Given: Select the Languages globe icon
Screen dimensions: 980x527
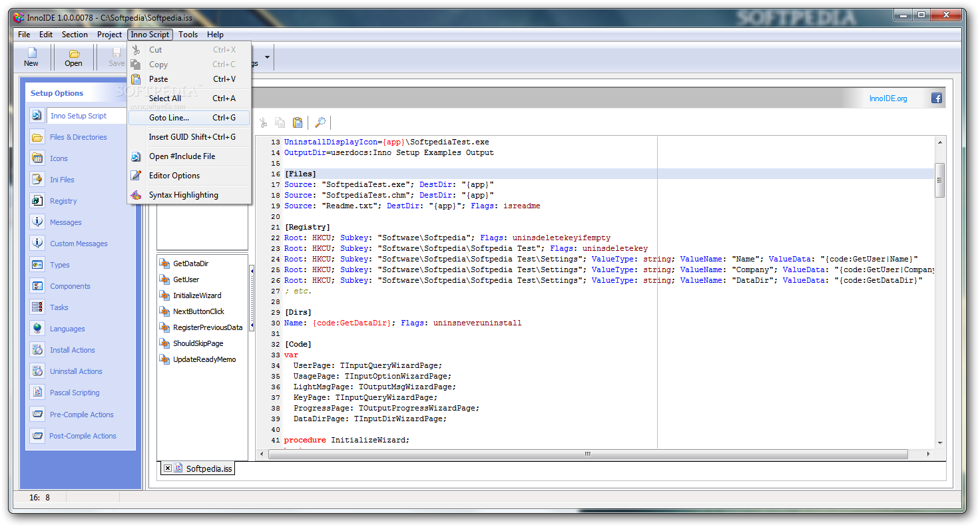Looking at the screenshot, I should (37, 329).
